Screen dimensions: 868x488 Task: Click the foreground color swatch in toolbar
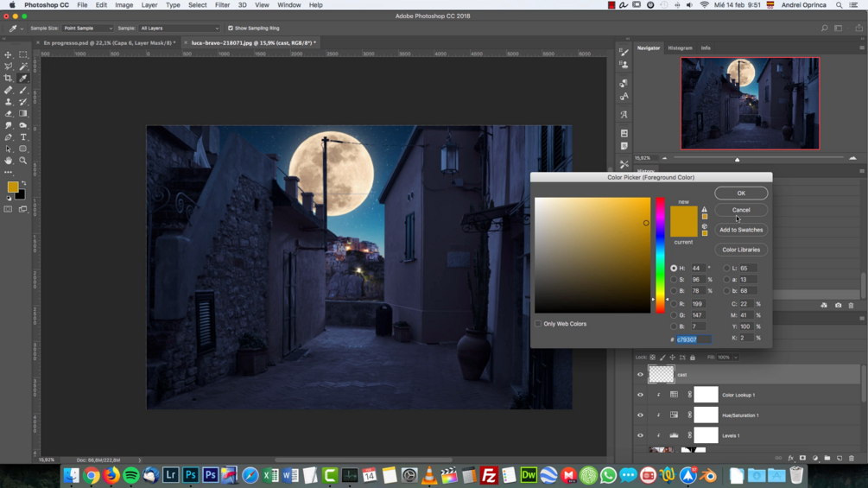(13, 187)
